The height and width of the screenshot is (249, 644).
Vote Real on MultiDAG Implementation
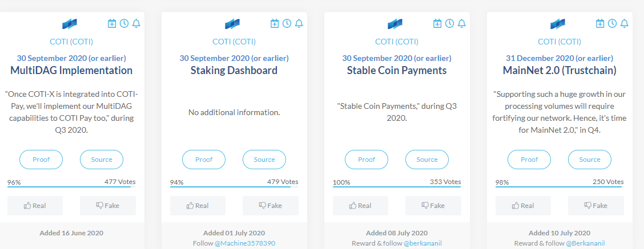click(35, 206)
